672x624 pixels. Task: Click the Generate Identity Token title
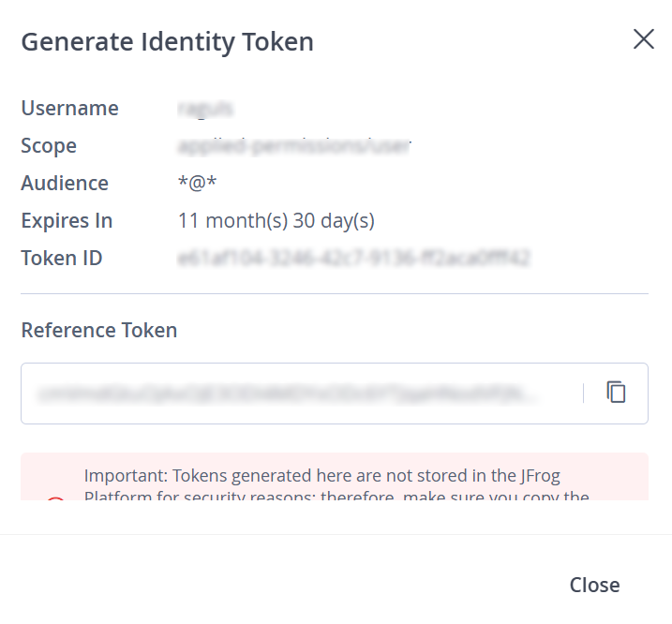click(x=167, y=42)
